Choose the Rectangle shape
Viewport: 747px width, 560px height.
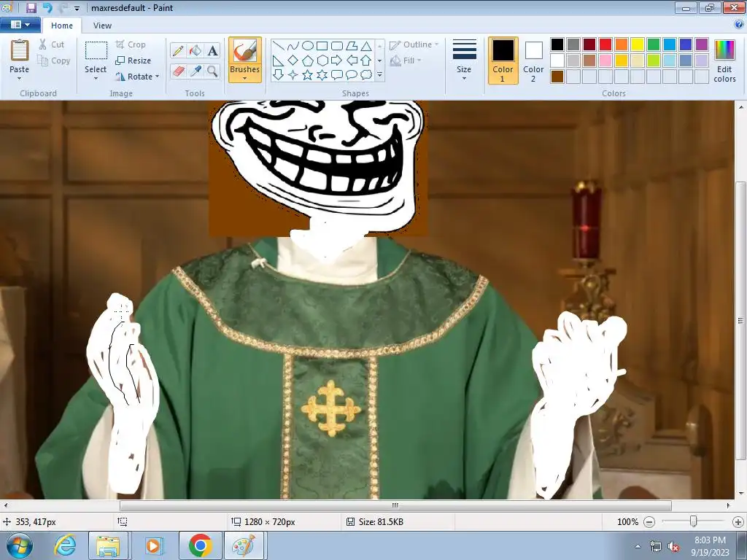click(322, 46)
